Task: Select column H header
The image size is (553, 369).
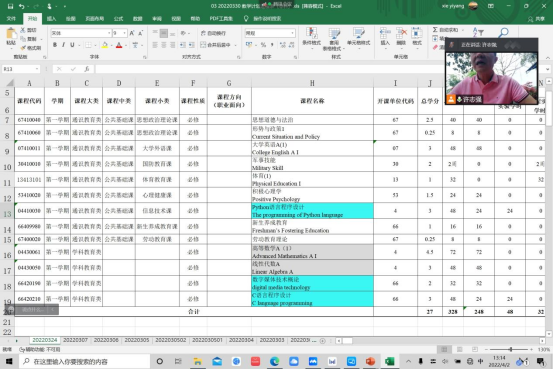Action: point(312,83)
